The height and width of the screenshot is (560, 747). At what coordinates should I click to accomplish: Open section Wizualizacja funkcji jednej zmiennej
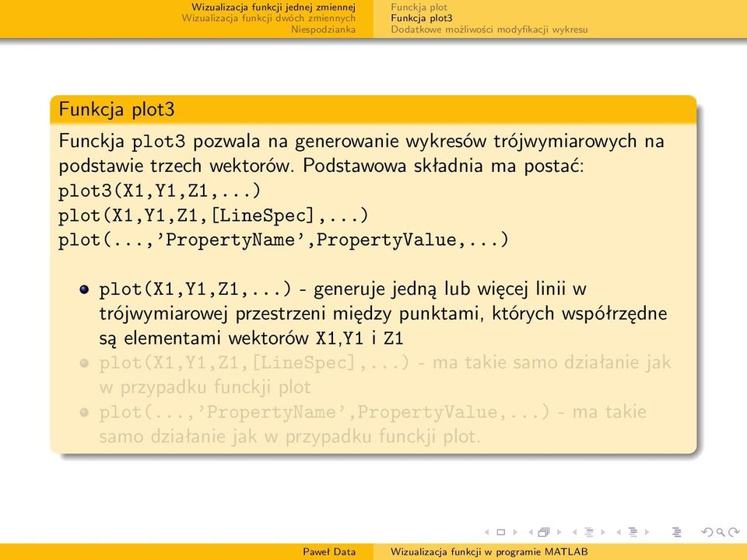tap(273, 7)
